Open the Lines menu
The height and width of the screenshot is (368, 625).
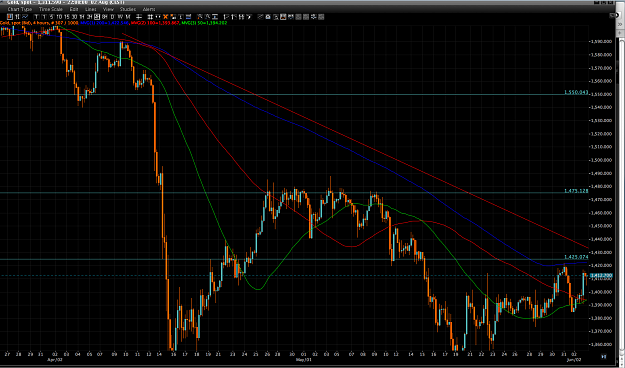(x=91, y=9)
